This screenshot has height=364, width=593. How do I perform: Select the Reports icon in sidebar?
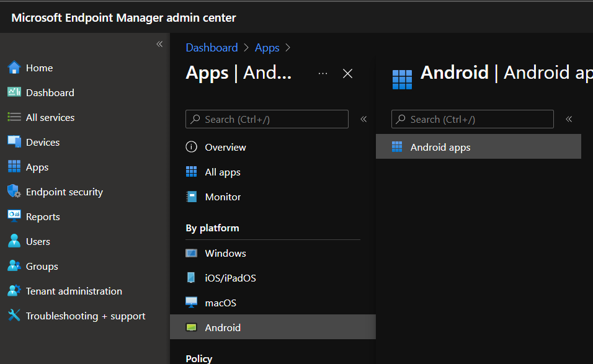14,216
